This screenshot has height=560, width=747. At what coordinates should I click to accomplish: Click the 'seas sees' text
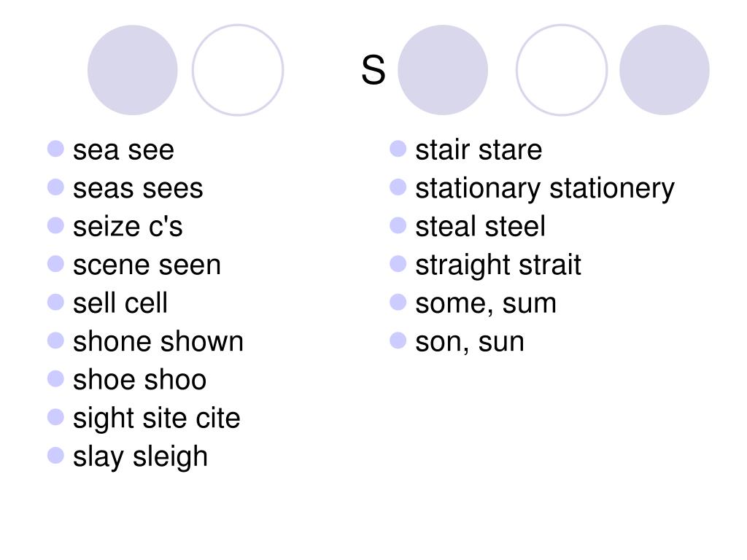[x=138, y=189]
